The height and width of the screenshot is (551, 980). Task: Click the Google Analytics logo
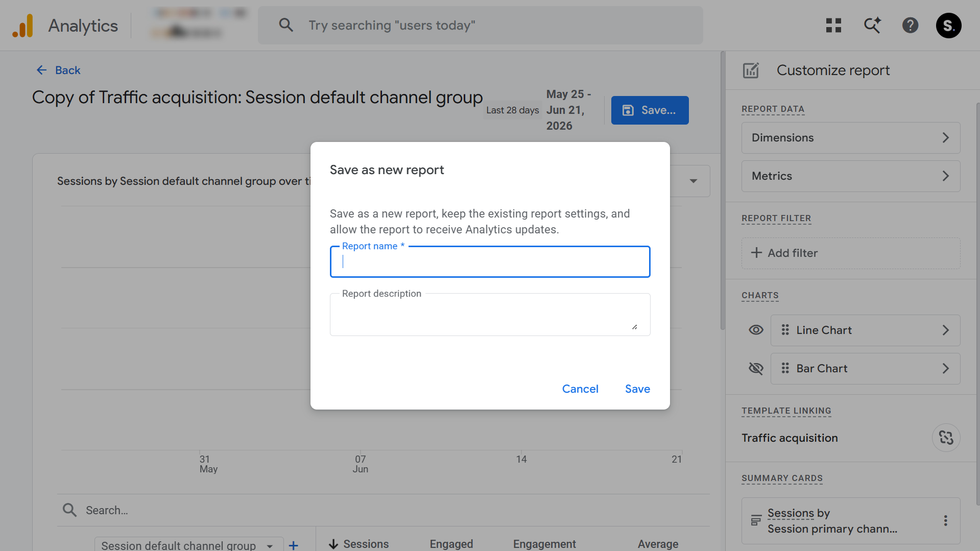(23, 26)
